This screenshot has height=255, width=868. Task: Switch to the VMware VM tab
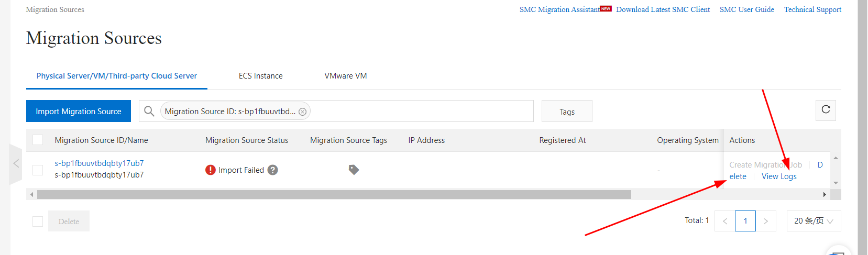[346, 76]
